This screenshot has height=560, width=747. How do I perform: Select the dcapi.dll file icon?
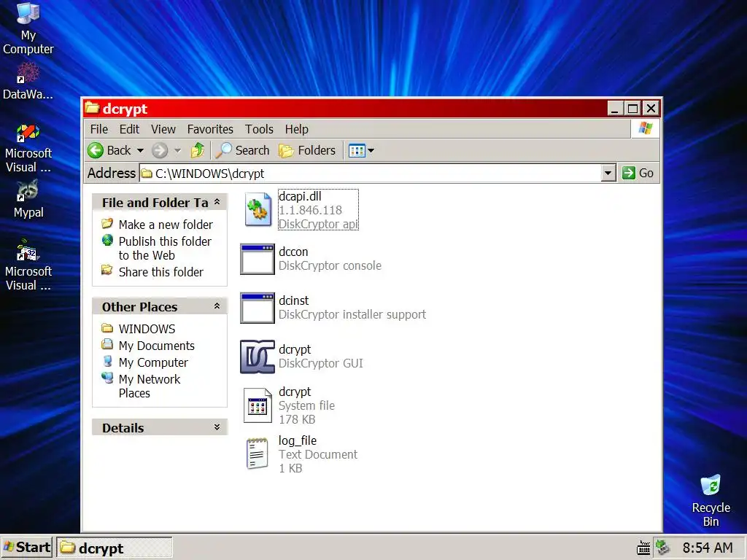(258, 209)
